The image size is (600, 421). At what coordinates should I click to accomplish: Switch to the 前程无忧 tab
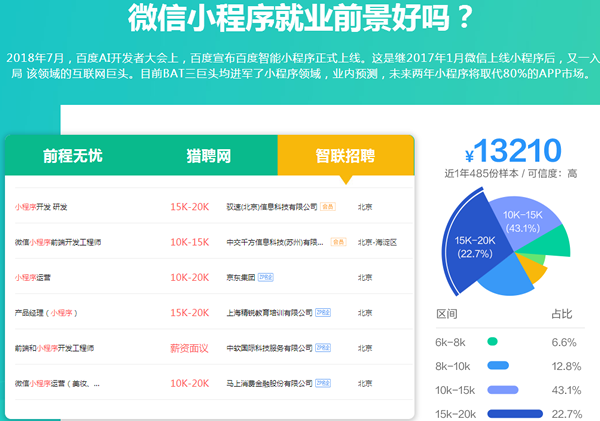click(x=72, y=156)
